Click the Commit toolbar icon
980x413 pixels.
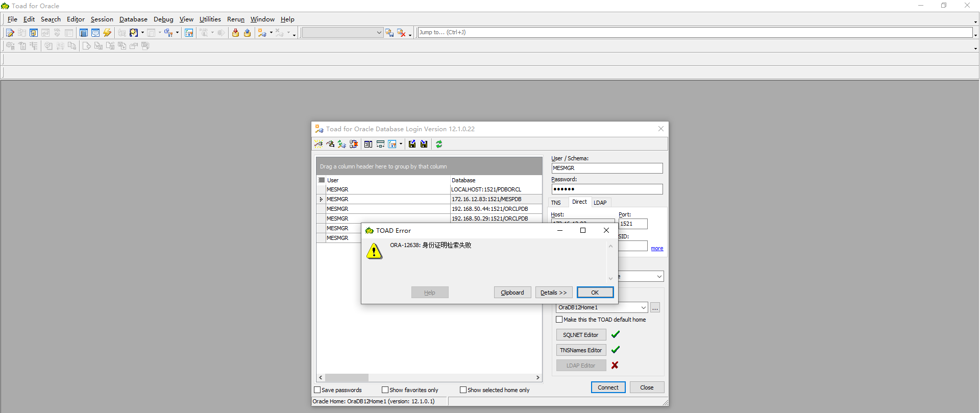click(x=235, y=33)
